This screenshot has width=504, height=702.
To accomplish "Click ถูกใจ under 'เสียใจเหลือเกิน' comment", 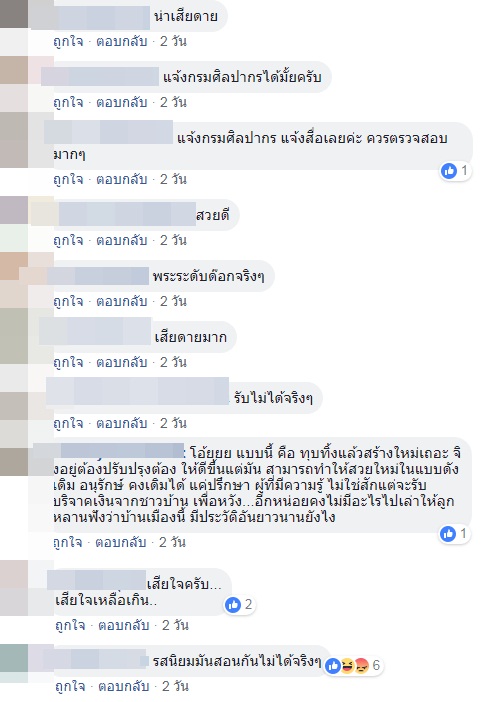I will tap(70, 625).
